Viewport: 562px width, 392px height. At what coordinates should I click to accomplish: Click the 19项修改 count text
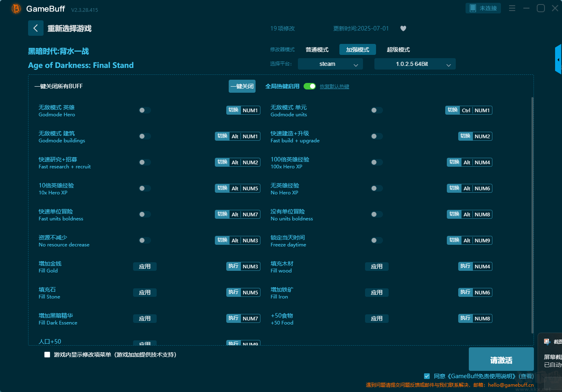pyautogui.click(x=282, y=28)
